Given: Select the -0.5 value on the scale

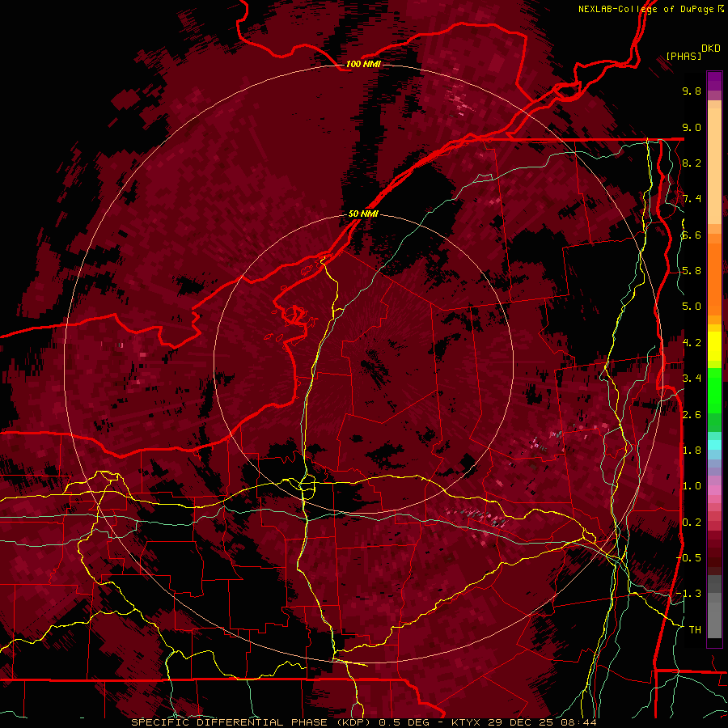Looking at the screenshot, I should pos(689,558).
